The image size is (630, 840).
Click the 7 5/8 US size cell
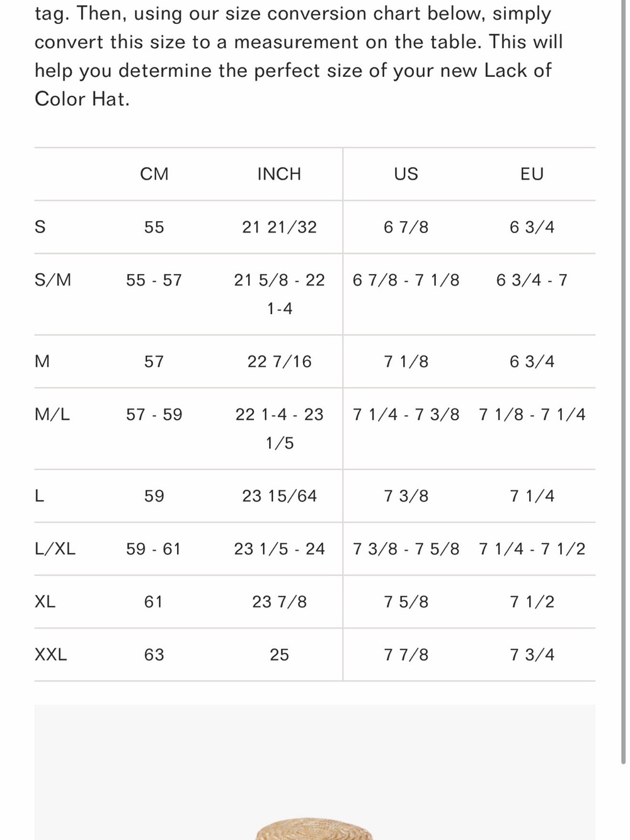406,602
